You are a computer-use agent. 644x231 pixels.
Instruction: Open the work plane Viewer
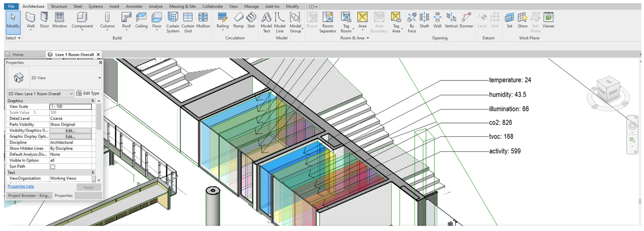[x=548, y=20]
